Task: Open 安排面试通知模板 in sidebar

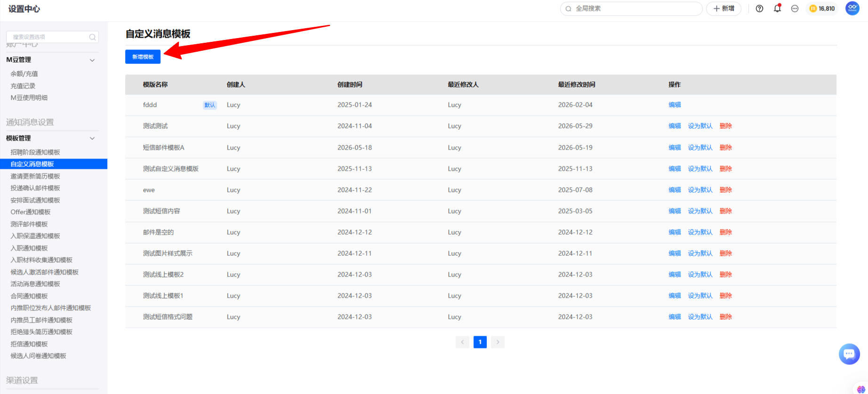Action: [x=35, y=200]
